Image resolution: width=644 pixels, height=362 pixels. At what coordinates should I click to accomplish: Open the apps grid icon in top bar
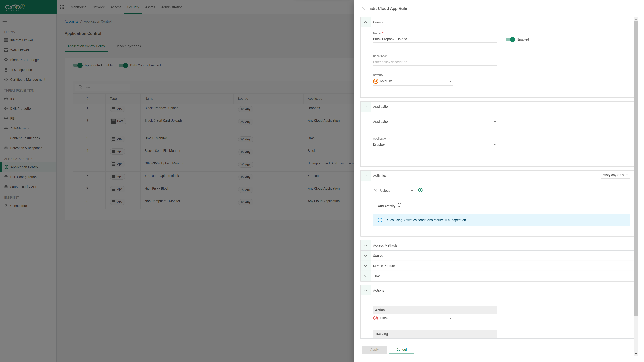(x=62, y=7)
